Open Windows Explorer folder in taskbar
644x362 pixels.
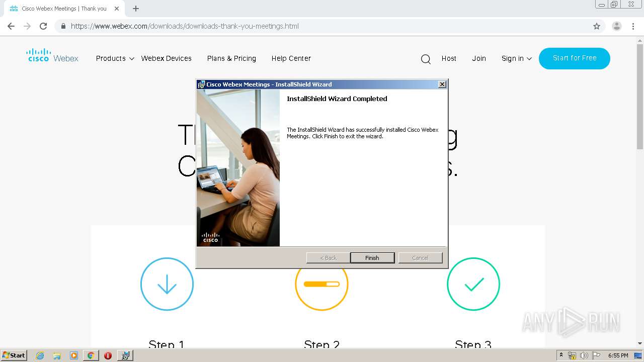coord(57,355)
